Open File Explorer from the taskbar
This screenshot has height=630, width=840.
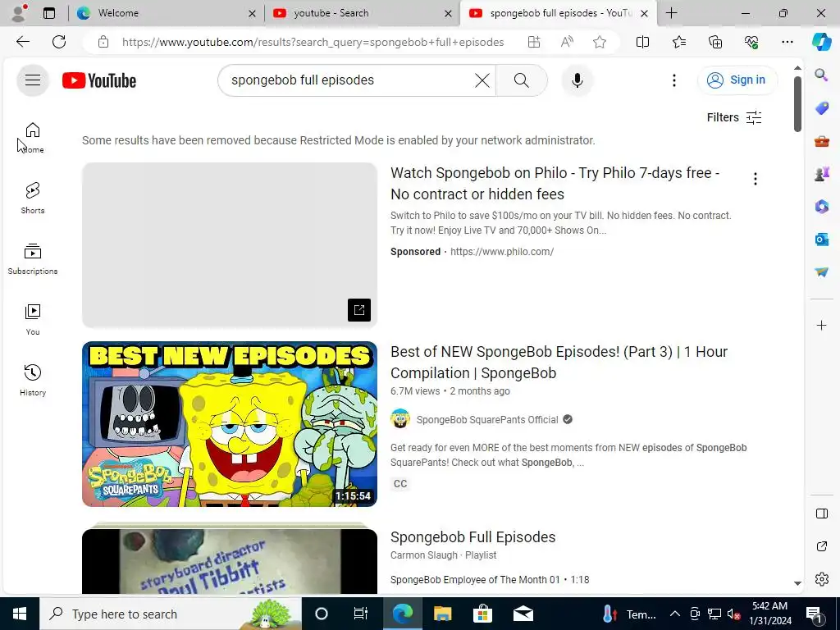[x=442, y=614]
